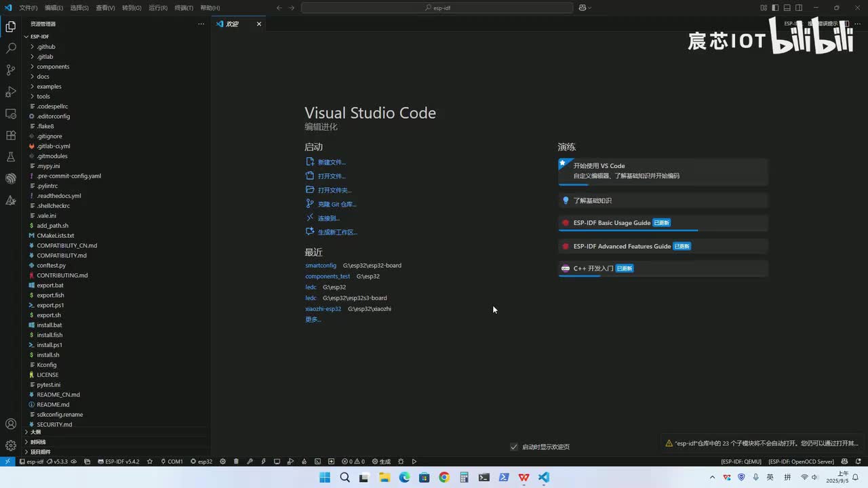Image resolution: width=868 pixels, height=488 pixels.
Task: Open Google Chrome from the taskbar
Action: [444, 477]
